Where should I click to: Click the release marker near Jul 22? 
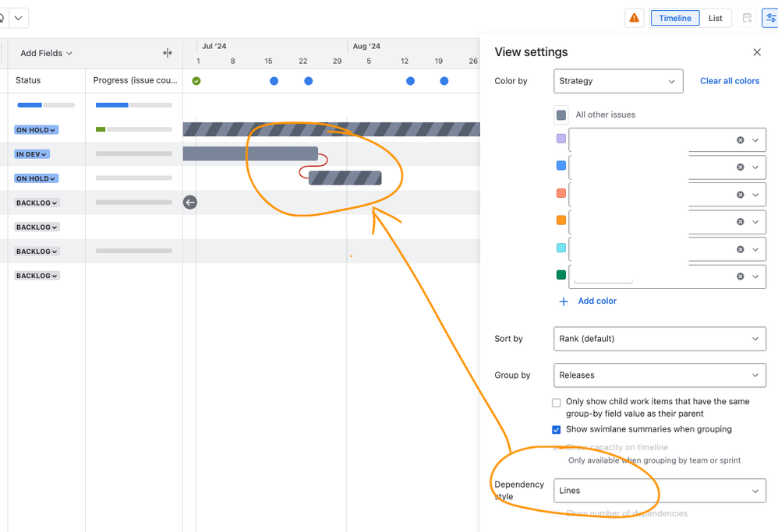308,81
